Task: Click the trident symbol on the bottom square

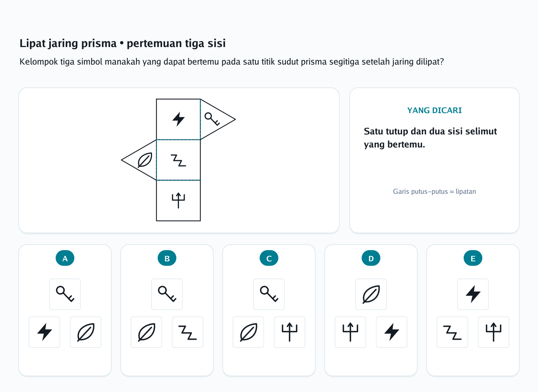Action: [x=179, y=200]
